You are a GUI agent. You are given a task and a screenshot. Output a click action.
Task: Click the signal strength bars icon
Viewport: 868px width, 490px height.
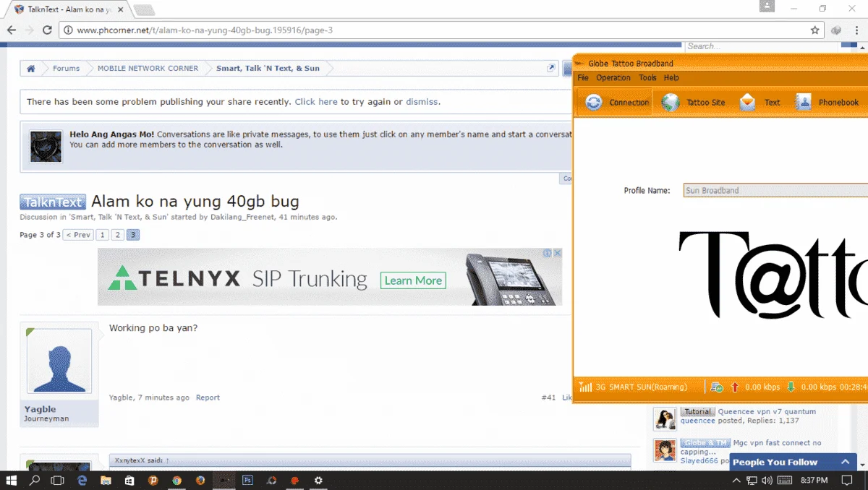coord(586,387)
